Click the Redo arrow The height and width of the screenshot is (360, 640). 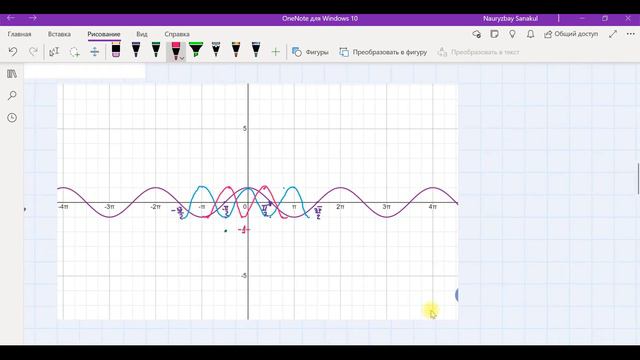tap(33, 52)
